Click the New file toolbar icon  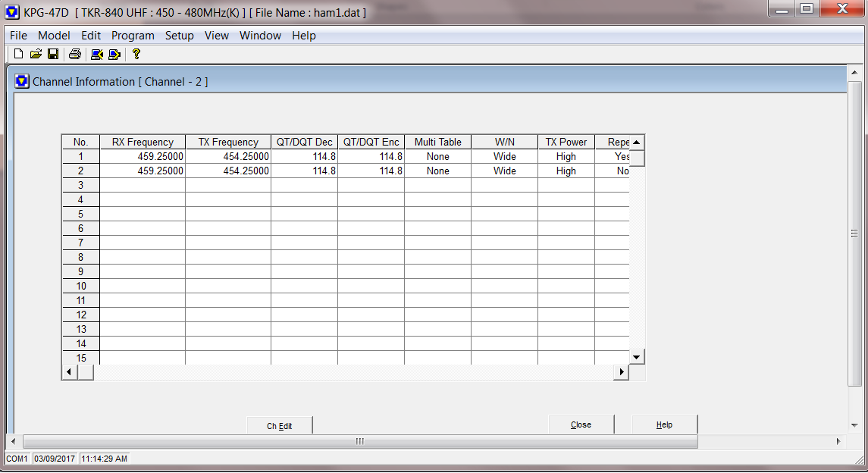[19, 54]
